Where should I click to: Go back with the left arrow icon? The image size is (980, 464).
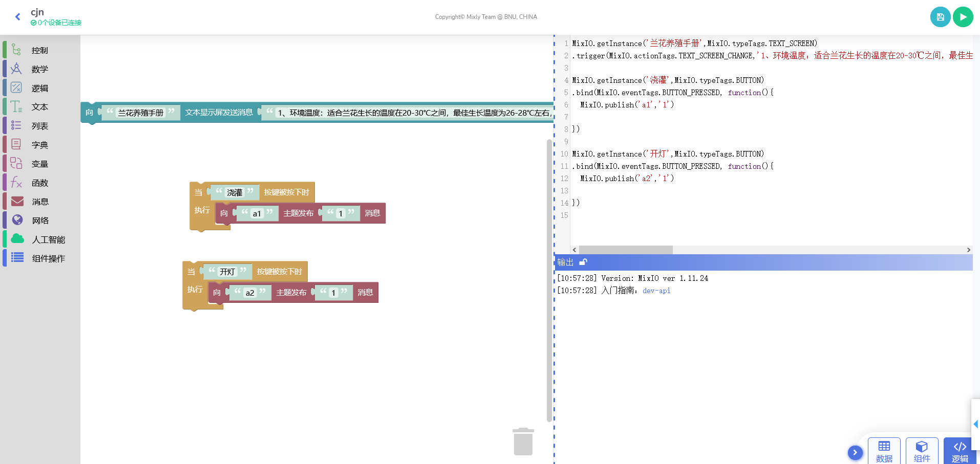[18, 17]
